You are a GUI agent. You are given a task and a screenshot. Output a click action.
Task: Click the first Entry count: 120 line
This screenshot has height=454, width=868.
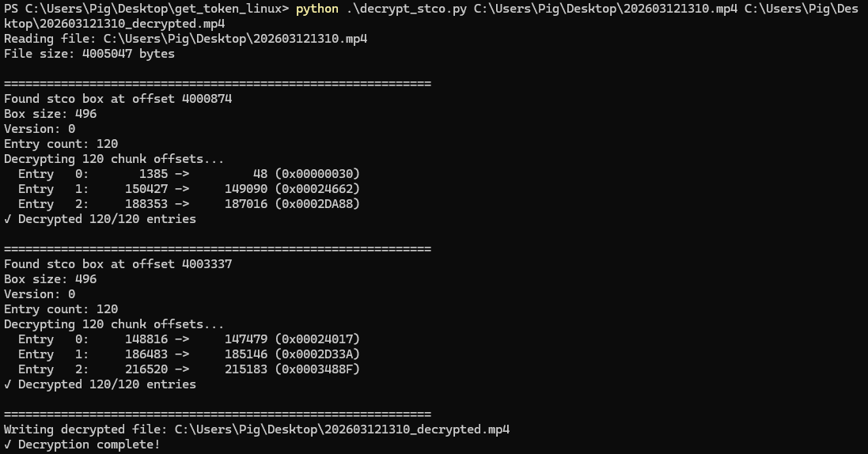point(61,144)
